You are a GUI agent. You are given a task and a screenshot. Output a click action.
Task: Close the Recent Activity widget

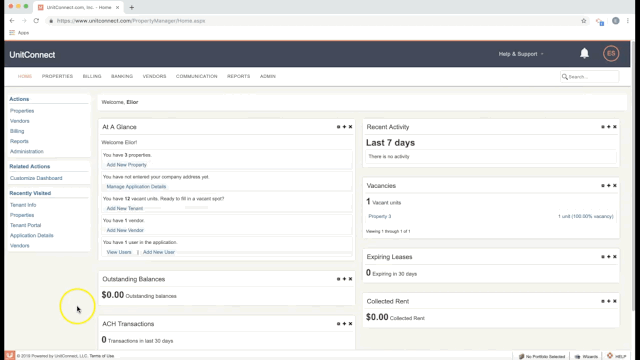615,127
